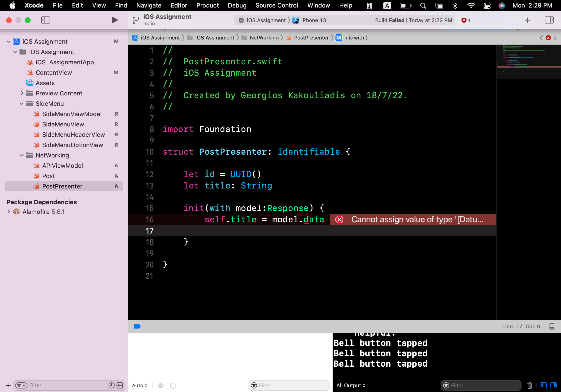Click the Quick Look eye icon

[x=160, y=385]
